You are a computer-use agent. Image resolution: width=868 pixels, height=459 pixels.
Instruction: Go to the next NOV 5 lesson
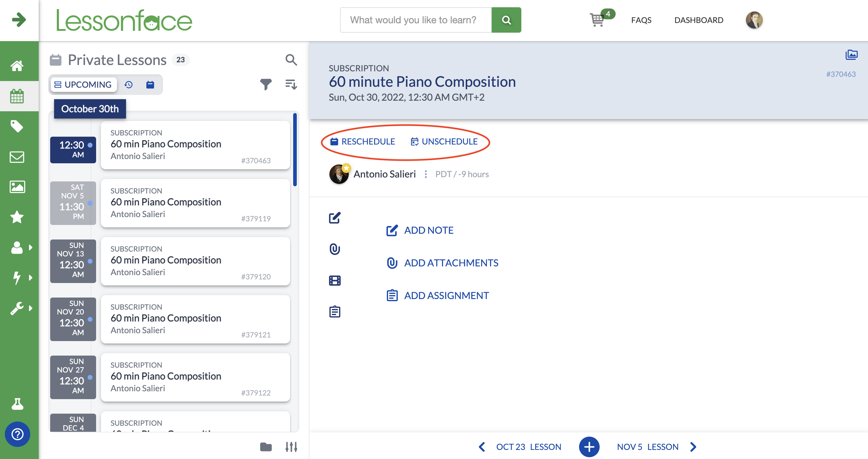648,447
